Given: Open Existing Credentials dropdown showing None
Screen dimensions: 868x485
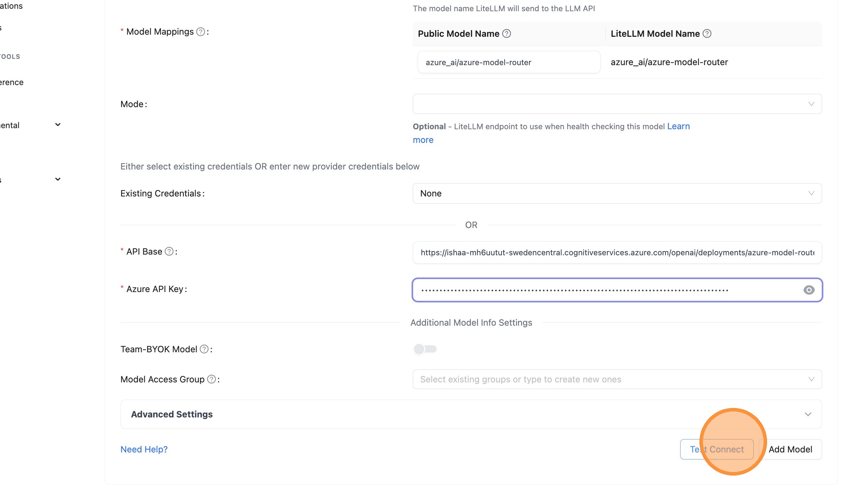Looking at the screenshot, I should pos(617,193).
